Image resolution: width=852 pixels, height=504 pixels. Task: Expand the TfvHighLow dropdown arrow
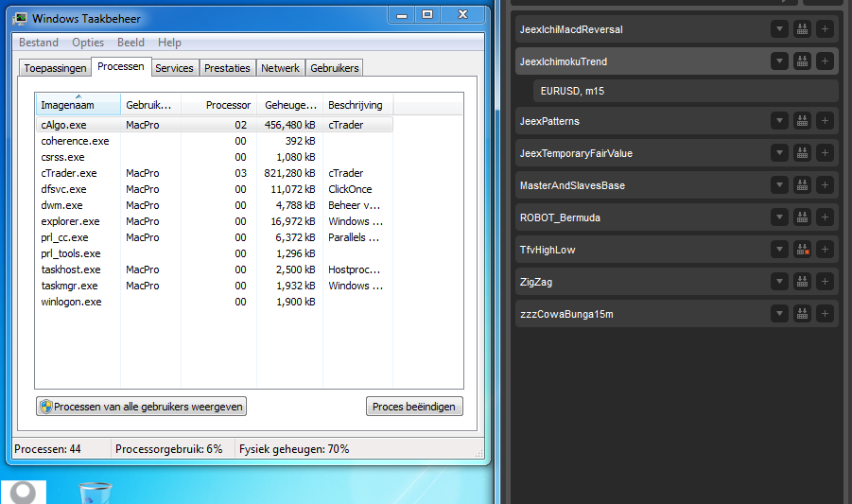click(x=780, y=250)
